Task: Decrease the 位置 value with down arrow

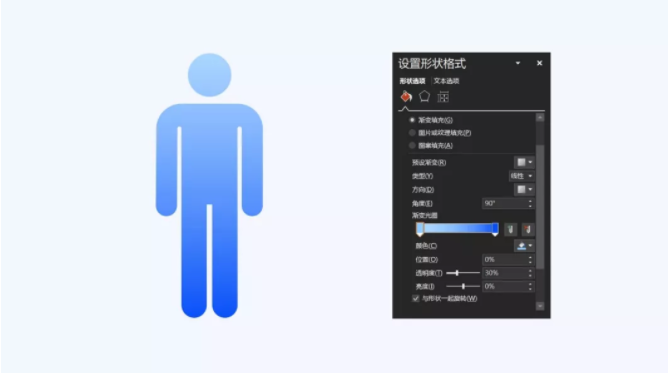Action: 530,262
